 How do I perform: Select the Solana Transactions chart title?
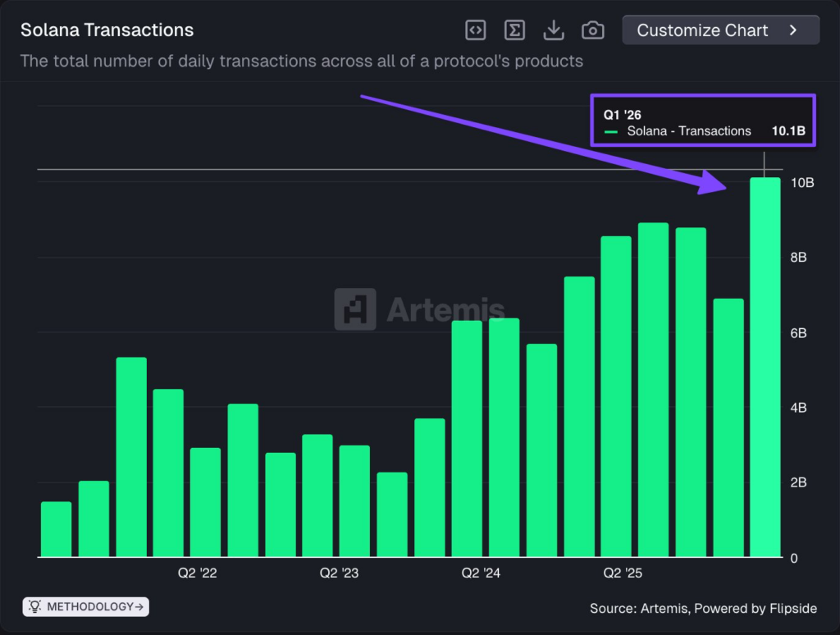107,30
